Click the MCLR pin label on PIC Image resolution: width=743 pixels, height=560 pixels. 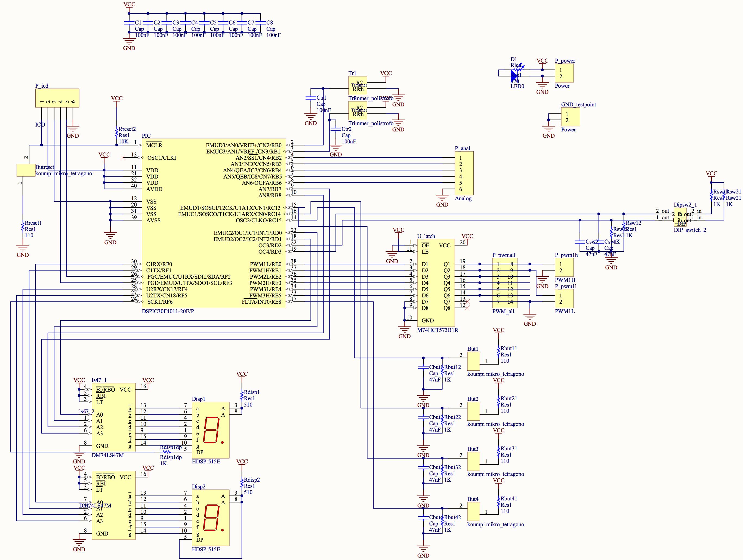154,146
